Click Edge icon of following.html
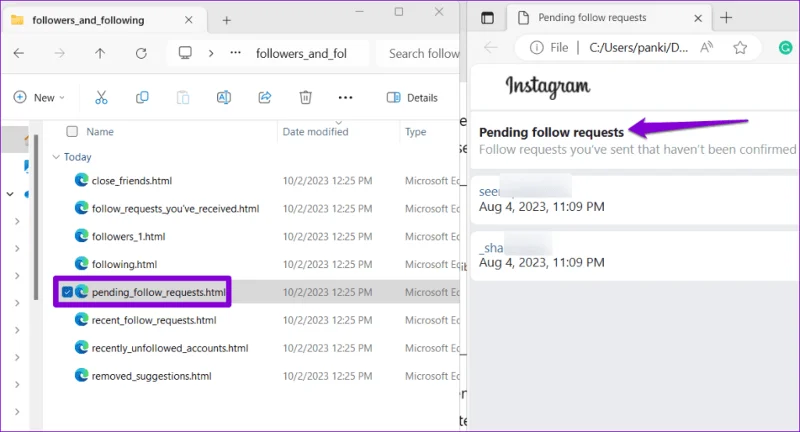 pos(81,263)
